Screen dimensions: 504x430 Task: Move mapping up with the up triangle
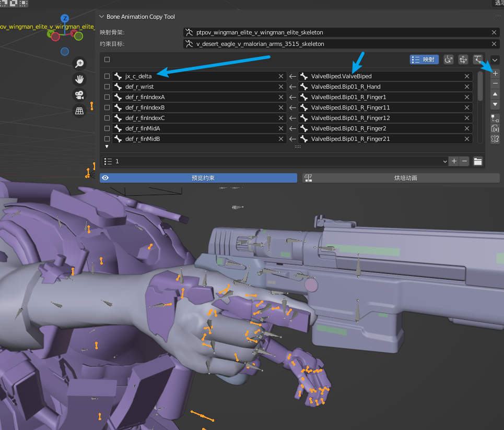(x=495, y=94)
